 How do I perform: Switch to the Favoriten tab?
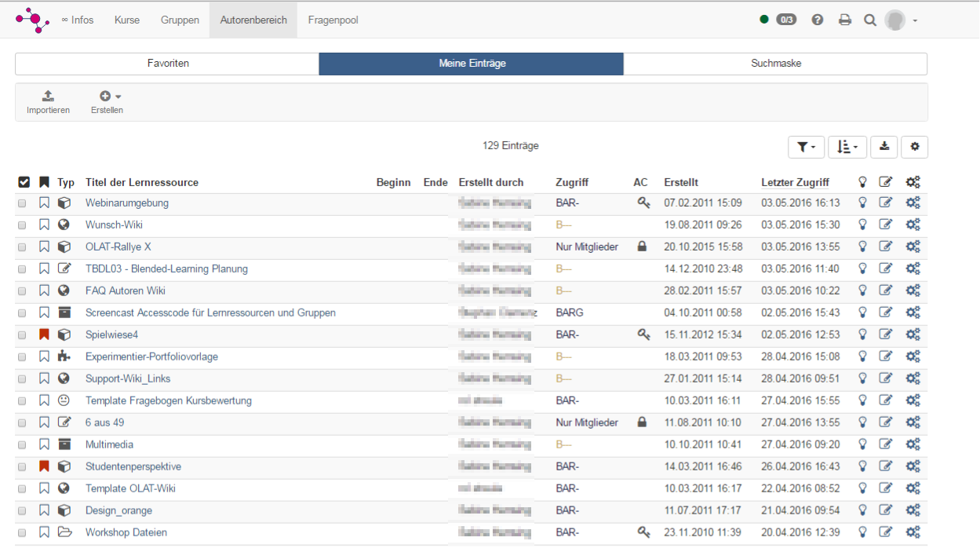click(x=167, y=64)
